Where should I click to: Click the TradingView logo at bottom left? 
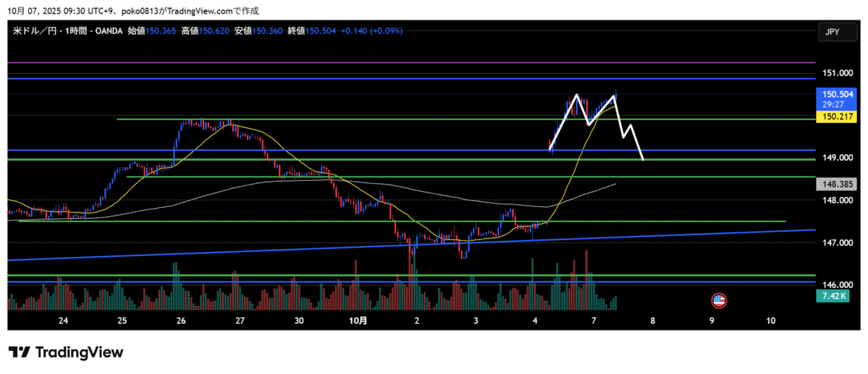click(x=65, y=352)
